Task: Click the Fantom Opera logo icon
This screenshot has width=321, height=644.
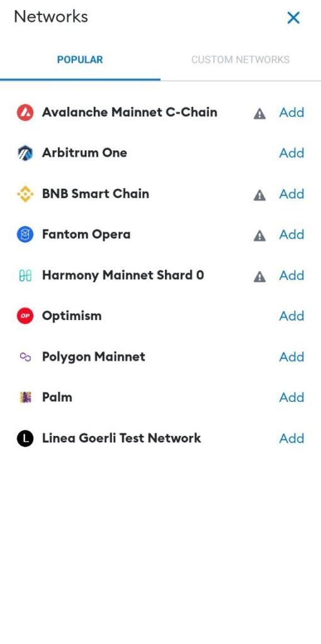Action: (25, 235)
